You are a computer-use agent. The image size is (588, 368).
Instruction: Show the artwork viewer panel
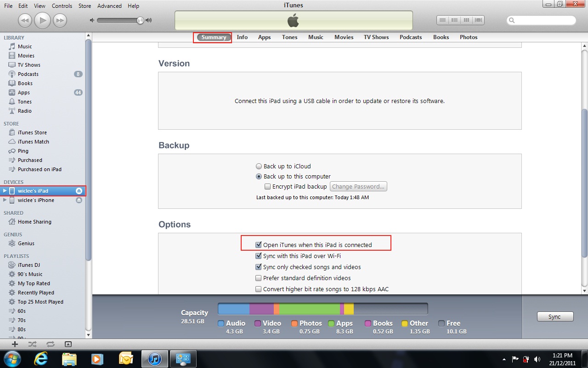(x=68, y=344)
